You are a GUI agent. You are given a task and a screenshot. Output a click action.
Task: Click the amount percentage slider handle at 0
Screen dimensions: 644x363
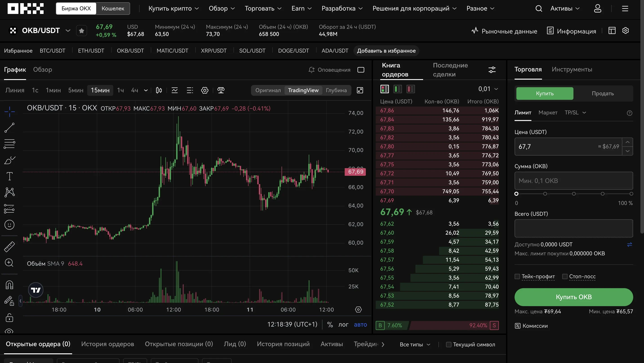(516, 194)
